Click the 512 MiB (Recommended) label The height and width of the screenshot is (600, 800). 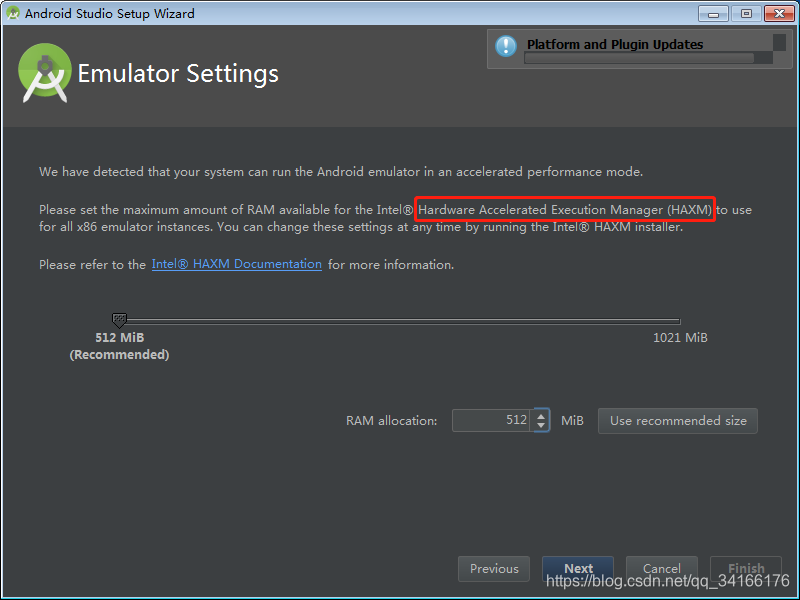(x=119, y=346)
